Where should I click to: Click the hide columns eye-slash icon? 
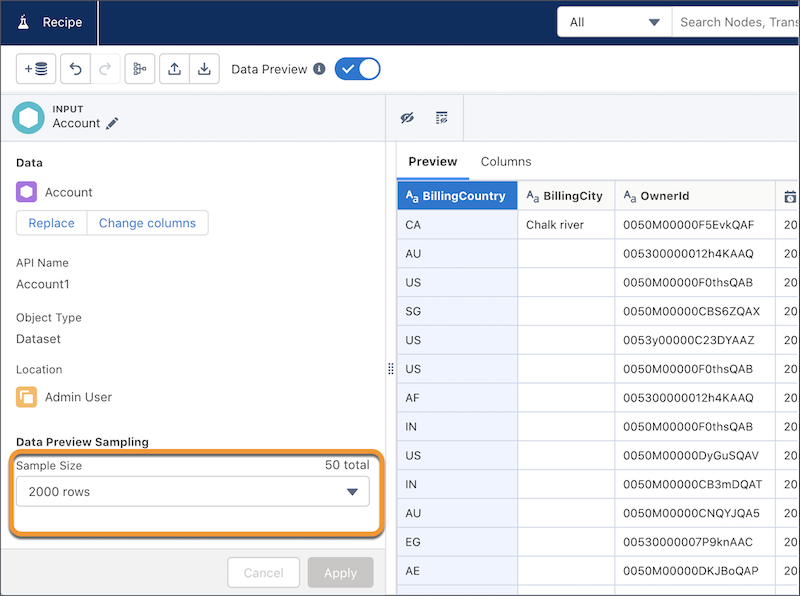click(407, 117)
